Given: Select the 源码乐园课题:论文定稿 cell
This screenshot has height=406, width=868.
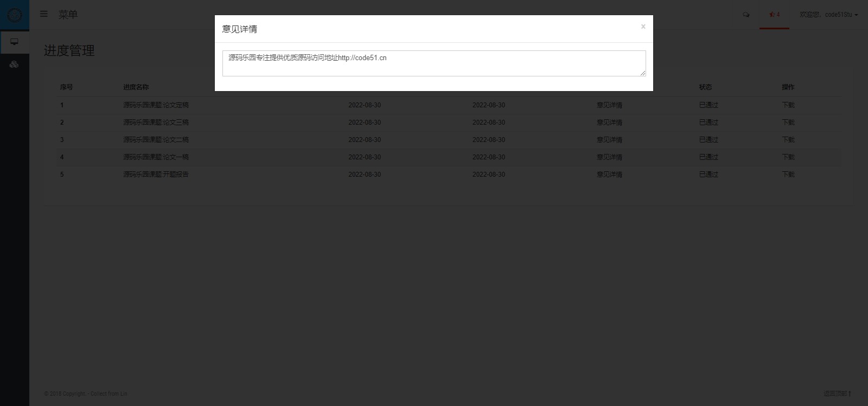Looking at the screenshot, I should pyautogui.click(x=156, y=105).
